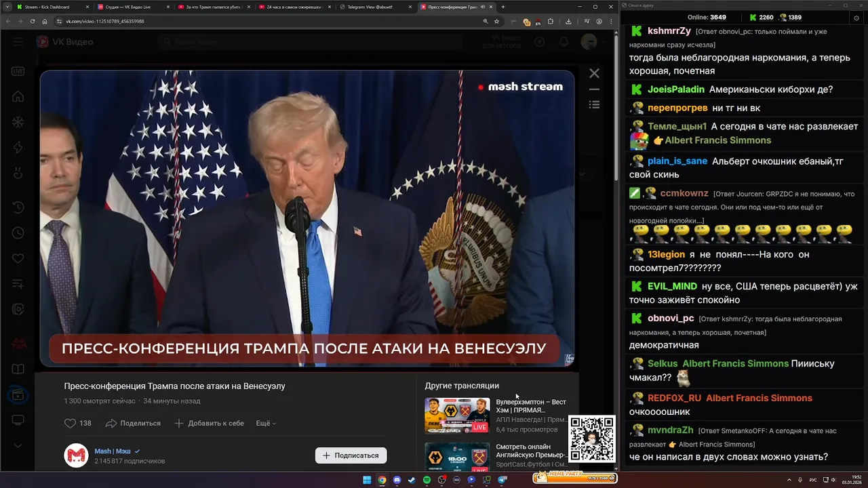Open a new browser tab
Screen dimensions: 868x488
(x=502, y=7)
